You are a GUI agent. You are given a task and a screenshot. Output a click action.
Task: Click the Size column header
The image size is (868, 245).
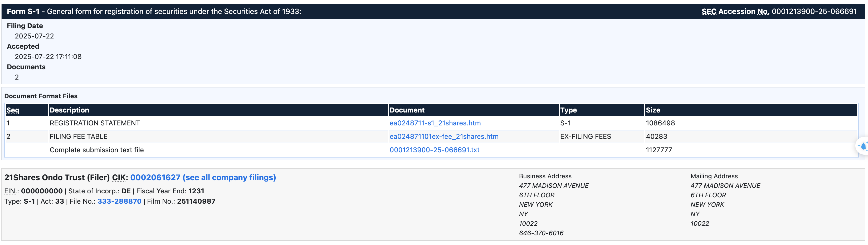(653, 110)
